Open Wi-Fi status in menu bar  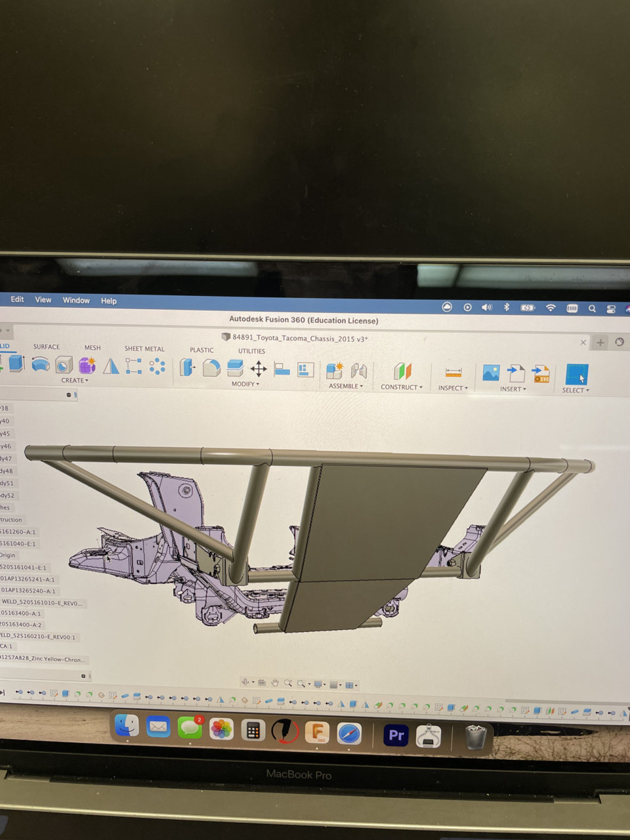point(551,308)
